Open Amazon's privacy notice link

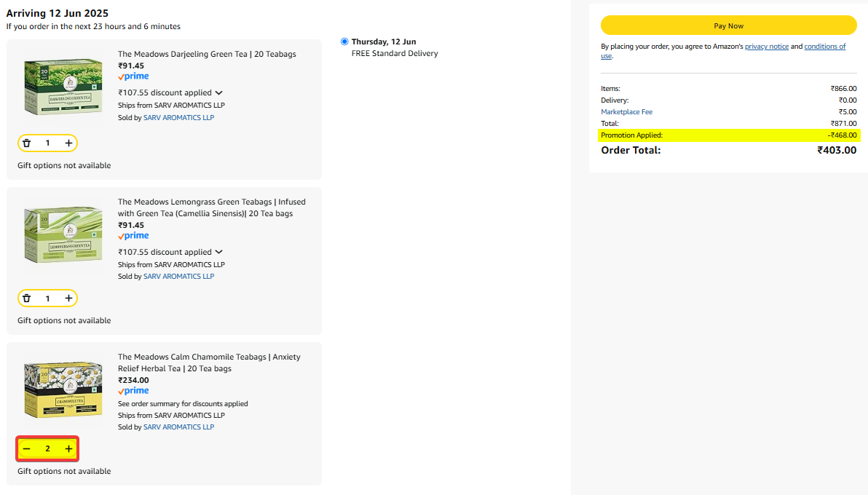pos(767,47)
